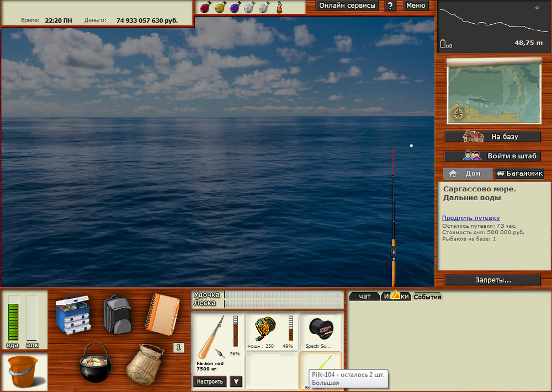Switch to the Багажник tab
Image resolution: width=552 pixels, height=392 pixels.
tap(519, 174)
